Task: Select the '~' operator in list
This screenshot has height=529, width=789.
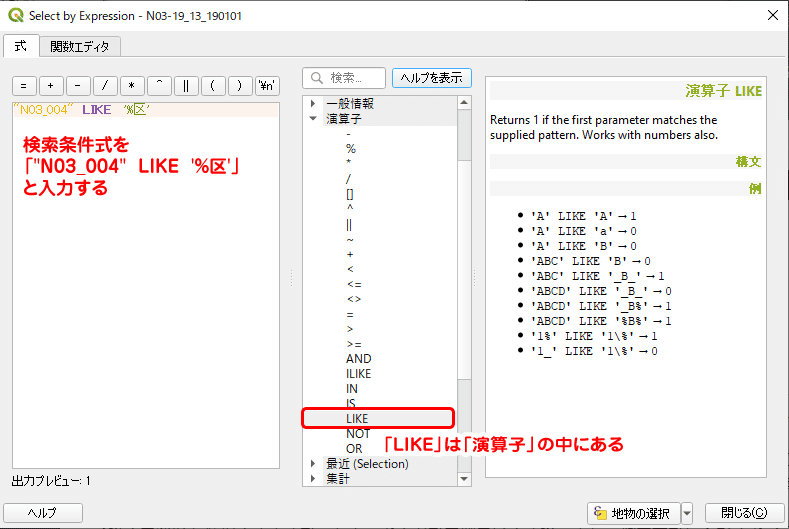Action: (350, 240)
